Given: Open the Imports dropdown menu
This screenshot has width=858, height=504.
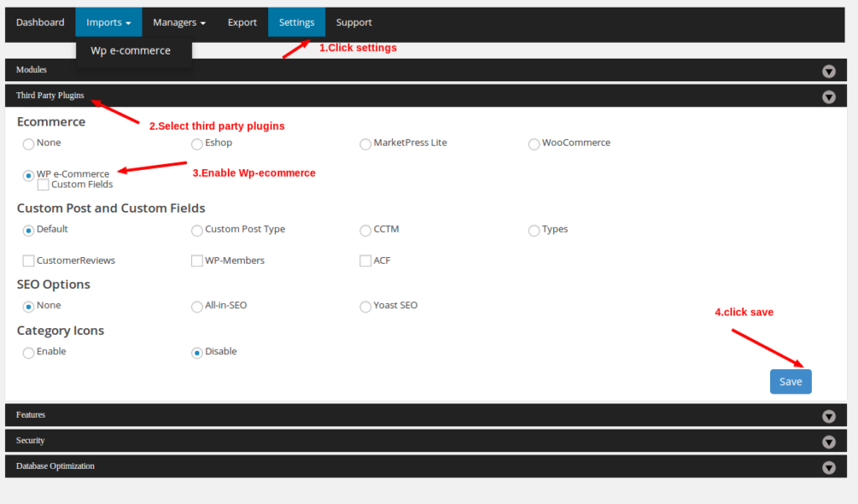Looking at the screenshot, I should tap(108, 23).
